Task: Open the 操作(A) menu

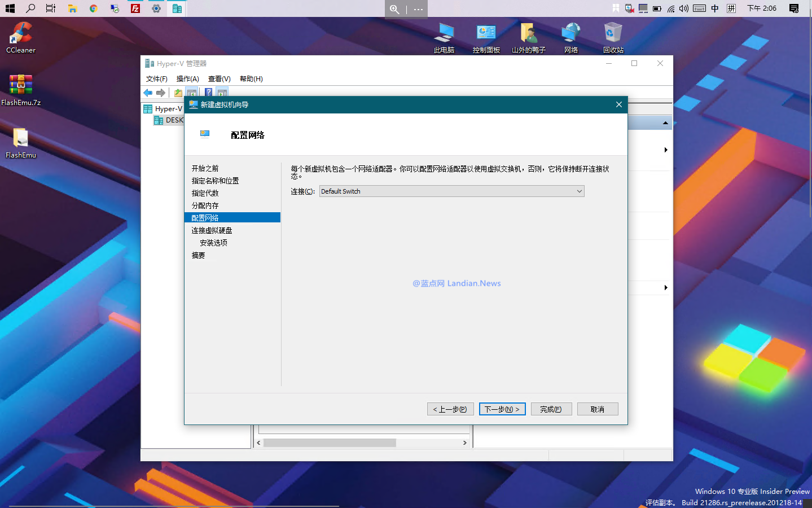Action: point(187,79)
